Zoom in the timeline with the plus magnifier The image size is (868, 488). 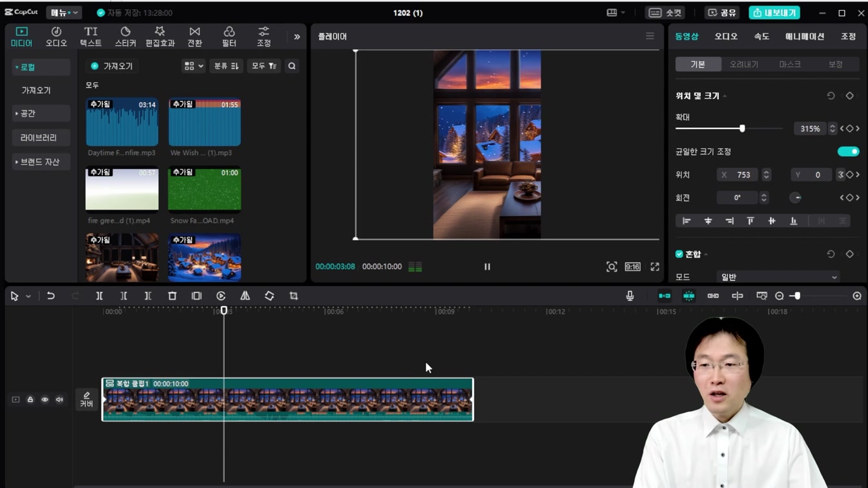point(857,296)
